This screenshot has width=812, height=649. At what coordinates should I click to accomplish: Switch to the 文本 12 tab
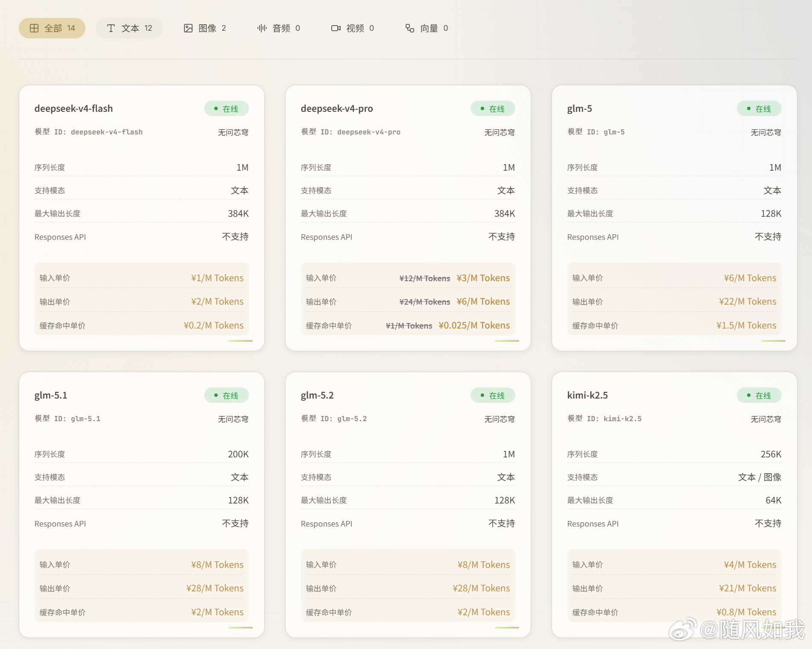[129, 28]
